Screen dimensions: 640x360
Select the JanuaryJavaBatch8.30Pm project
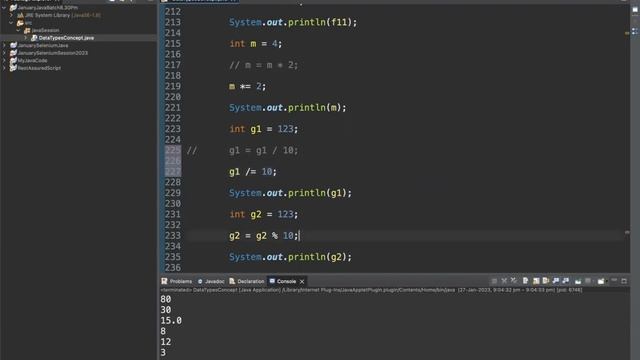[47, 7]
